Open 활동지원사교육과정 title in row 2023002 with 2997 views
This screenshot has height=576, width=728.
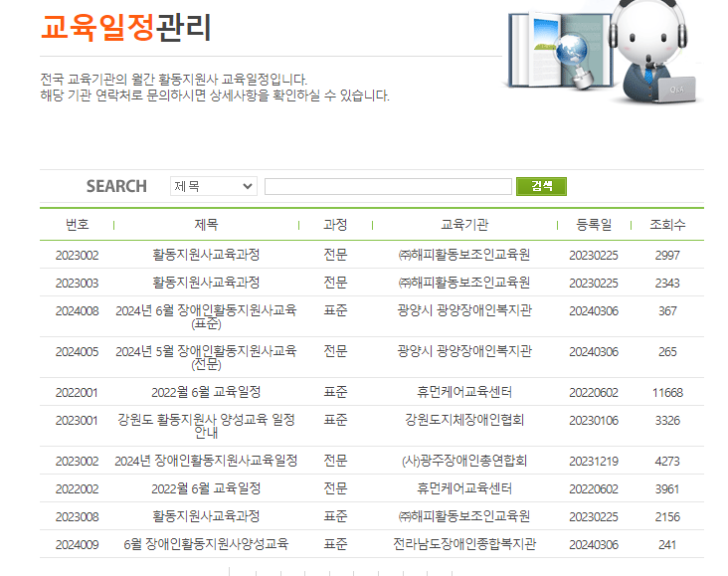pyautogui.click(x=206, y=255)
